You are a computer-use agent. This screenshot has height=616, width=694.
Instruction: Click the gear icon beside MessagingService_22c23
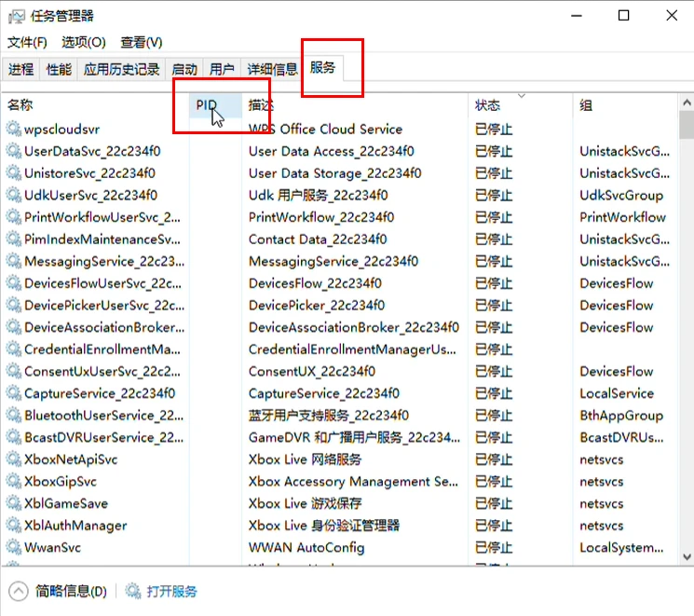click(x=13, y=261)
